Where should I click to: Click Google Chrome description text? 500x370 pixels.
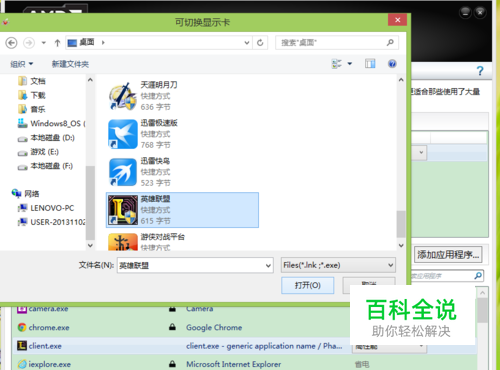point(214,327)
